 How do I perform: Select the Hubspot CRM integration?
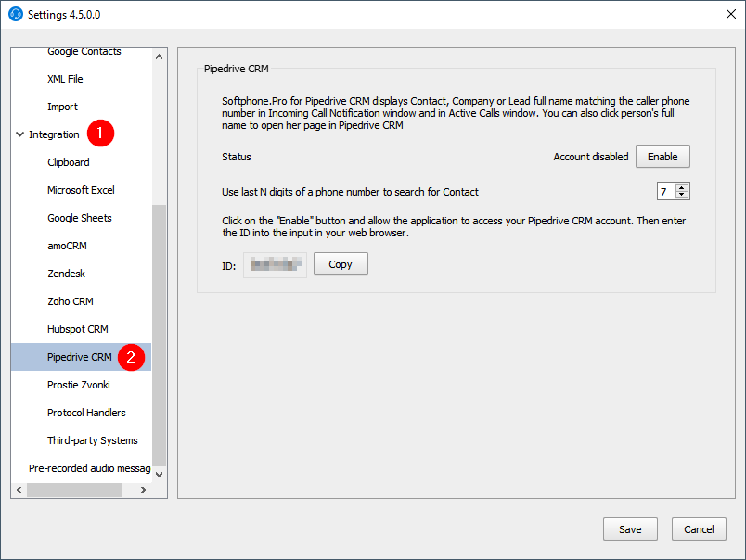[77, 329]
